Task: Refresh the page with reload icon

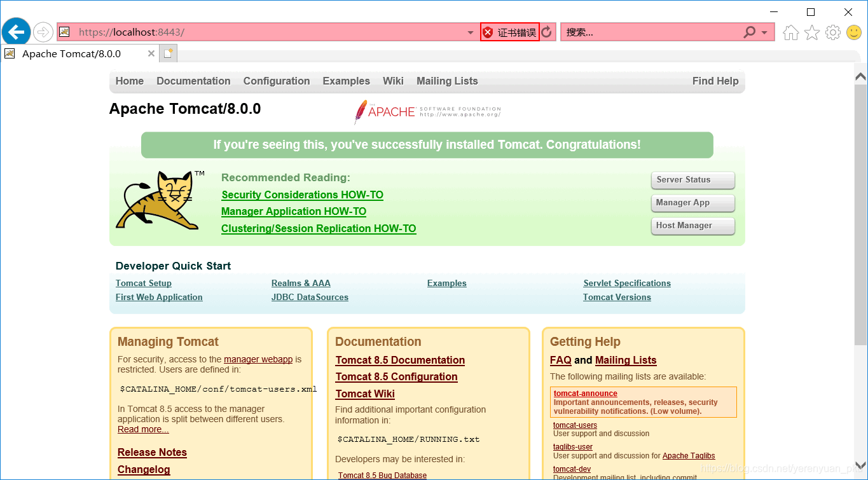Action: tap(547, 32)
